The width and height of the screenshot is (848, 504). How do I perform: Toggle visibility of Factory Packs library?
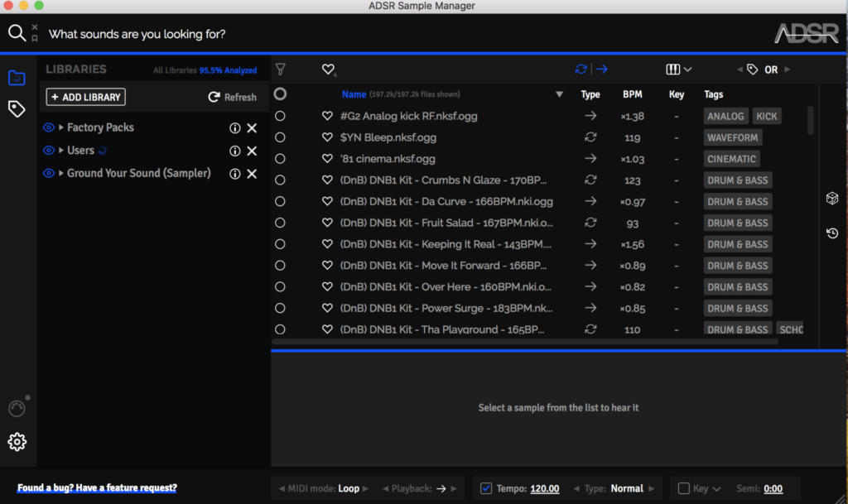(x=49, y=127)
